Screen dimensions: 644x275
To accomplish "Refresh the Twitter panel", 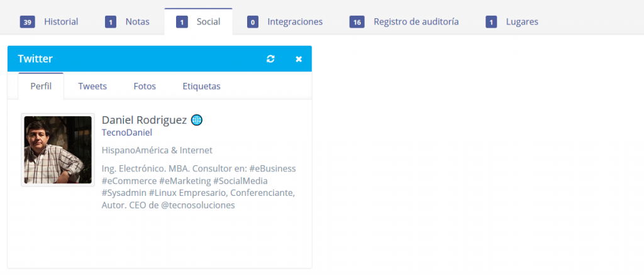I will pyautogui.click(x=270, y=59).
